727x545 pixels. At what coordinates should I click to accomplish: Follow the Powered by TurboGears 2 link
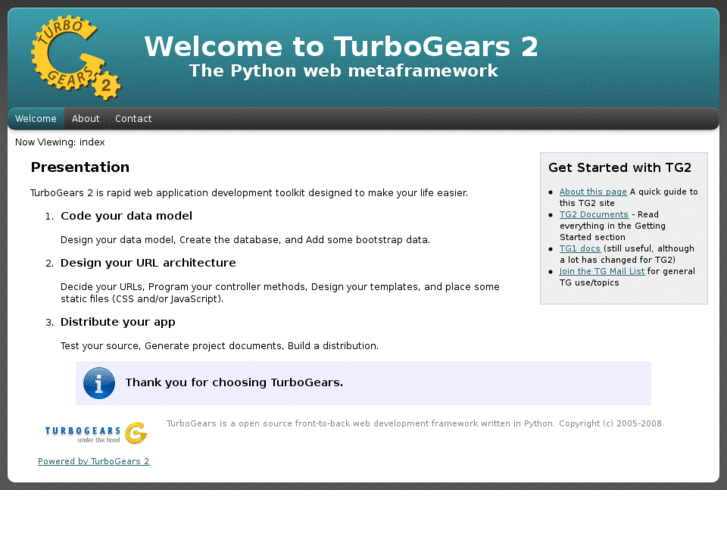[x=94, y=461]
